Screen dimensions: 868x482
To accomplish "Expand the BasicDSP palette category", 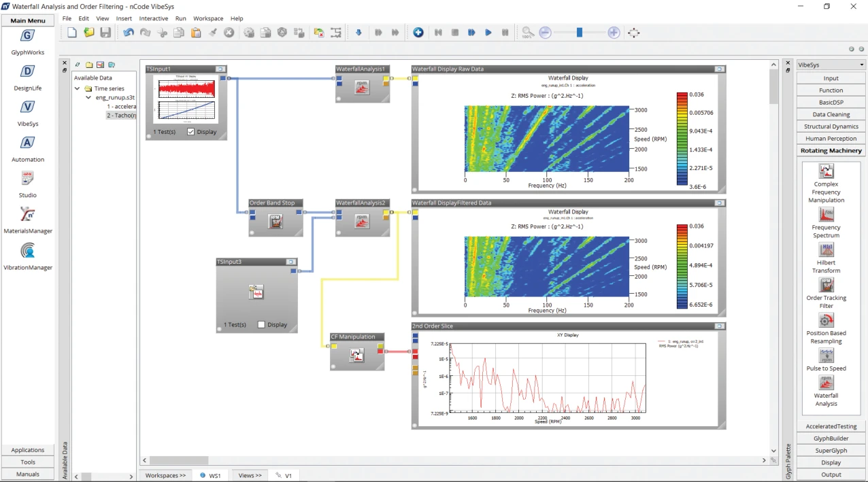I will tap(831, 103).
